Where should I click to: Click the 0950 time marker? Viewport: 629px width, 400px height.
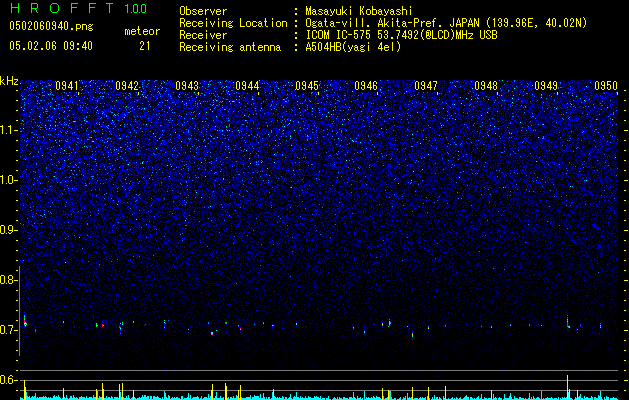coord(606,86)
